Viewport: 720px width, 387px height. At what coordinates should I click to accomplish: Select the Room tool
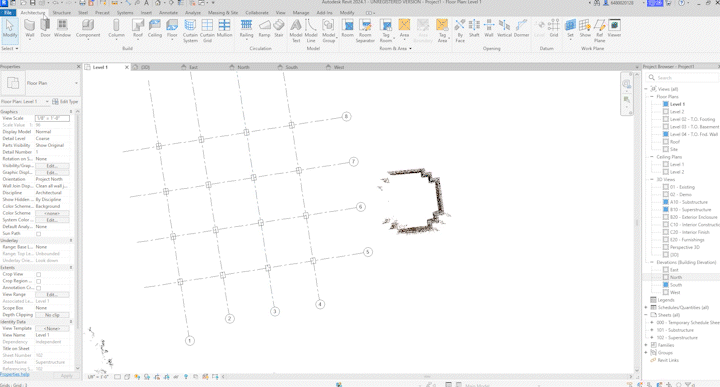click(x=348, y=28)
